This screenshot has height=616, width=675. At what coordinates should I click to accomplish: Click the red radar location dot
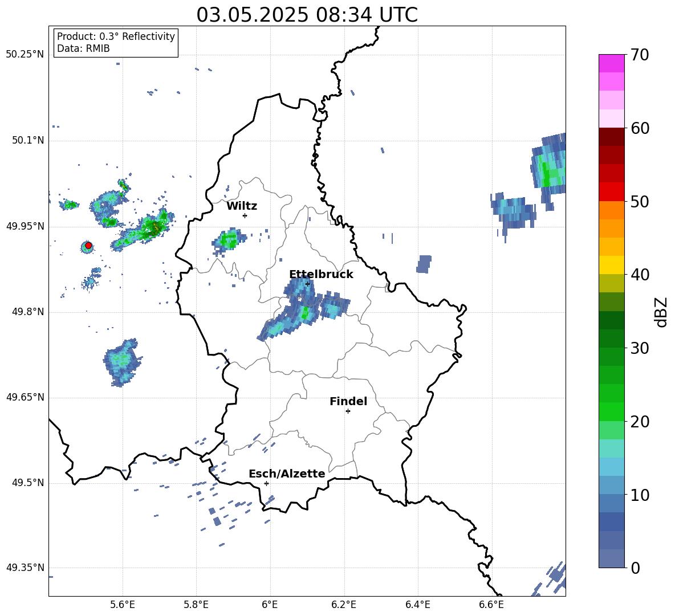[x=88, y=246]
